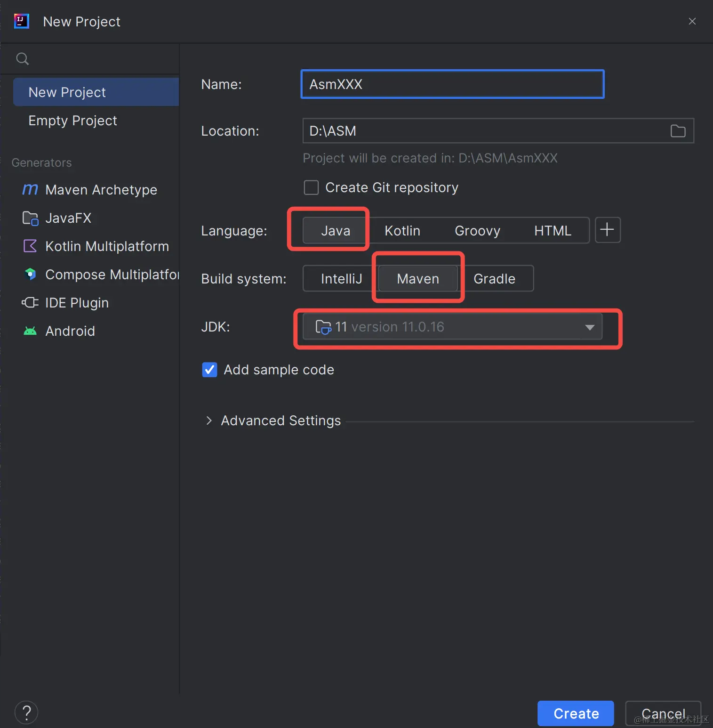Select HTML as the language
Image resolution: width=713 pixels, height=728 pixels.
tap(553, 231)
